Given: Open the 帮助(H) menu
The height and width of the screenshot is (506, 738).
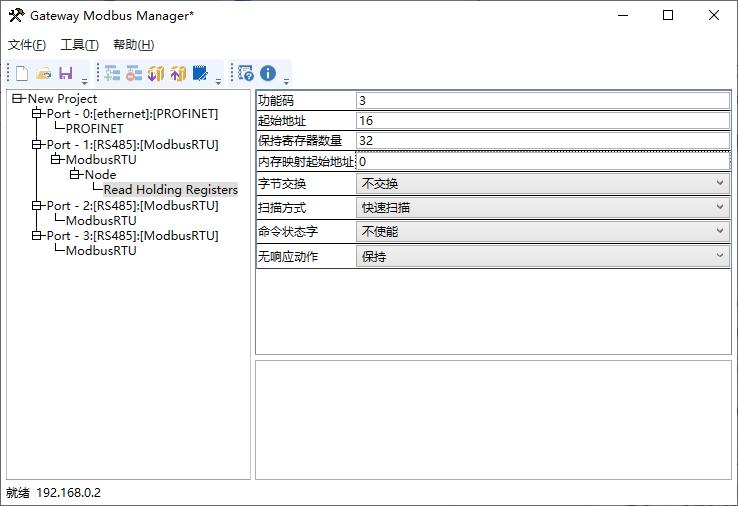Looking at the screenshot, I should pyautogui.click(x=134, y=45).
